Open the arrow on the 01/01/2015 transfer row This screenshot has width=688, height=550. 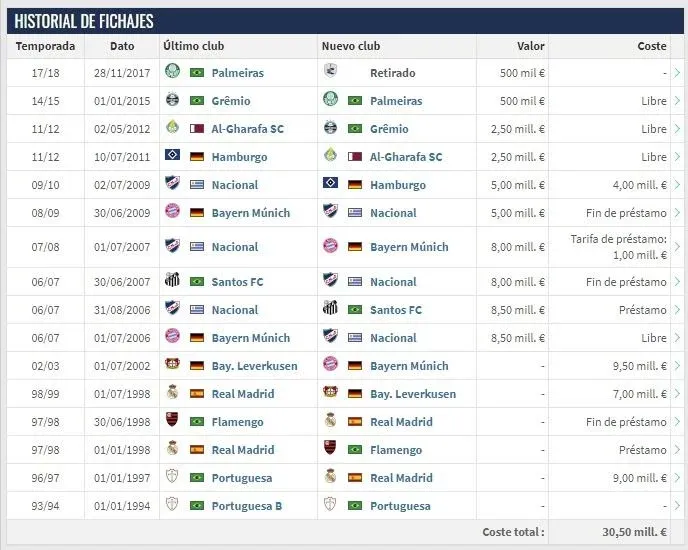click(x=677, y=101)
